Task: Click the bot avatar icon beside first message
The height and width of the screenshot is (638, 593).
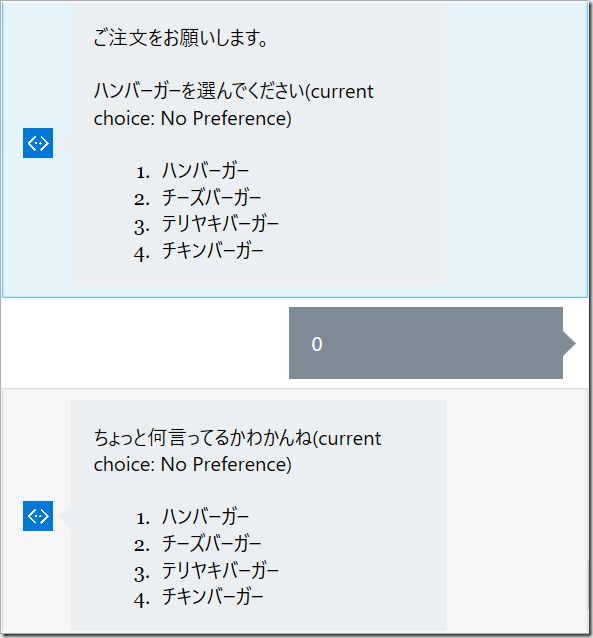Action: pyautogui.click(x=38, y=143)
